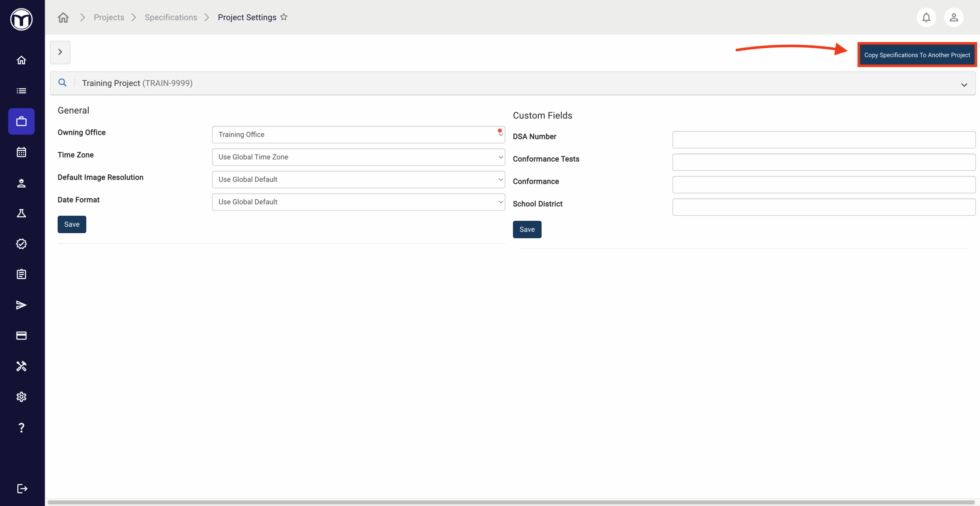The image size is (980, 506).
Task: Open the calendar sidebar icon
Action: 21,152
